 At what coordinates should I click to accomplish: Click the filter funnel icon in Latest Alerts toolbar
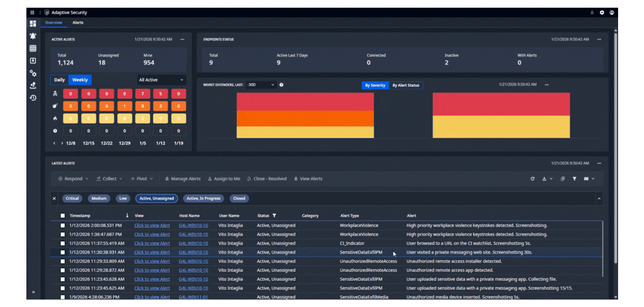[574, 179]
